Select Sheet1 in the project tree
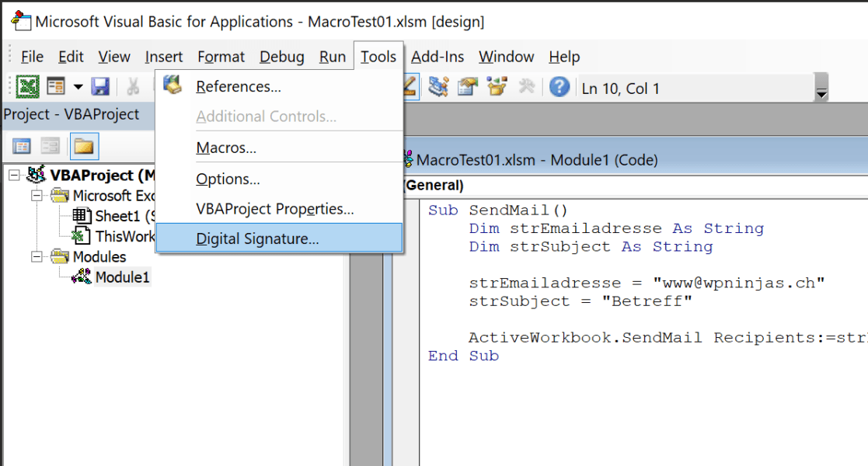 click(x=114, y=216)
